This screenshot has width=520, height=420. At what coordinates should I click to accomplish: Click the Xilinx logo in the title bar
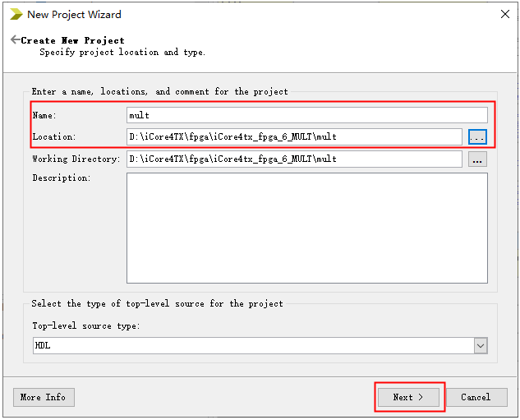point(16,14)
